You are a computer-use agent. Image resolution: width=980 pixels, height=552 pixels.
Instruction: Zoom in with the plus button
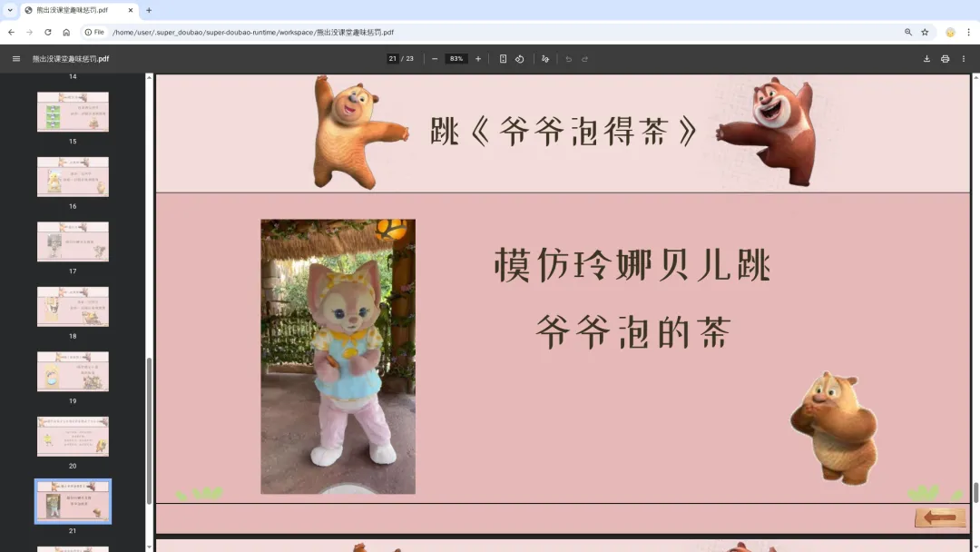click(x=478, y=59)
